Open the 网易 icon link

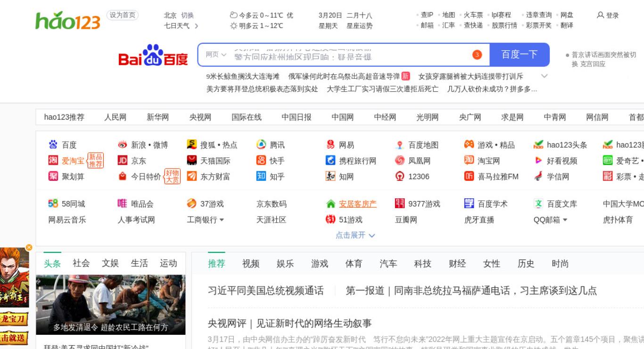coord(330,145)
